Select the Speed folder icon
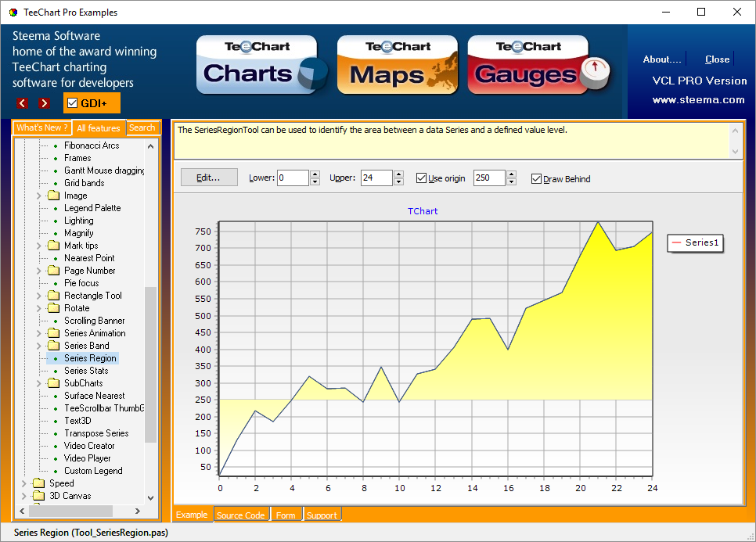Viewport: 756px width, 542px height. pyautogui.click(x=38, y=483)
